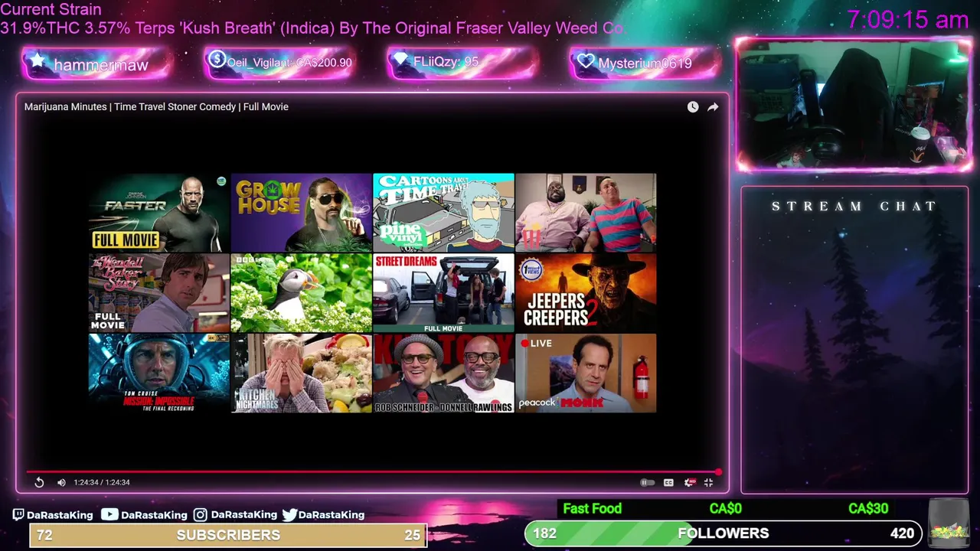980x551 pixels.
Task: Exit full screen with the shrink icon
Action: (x=708, y=482)
